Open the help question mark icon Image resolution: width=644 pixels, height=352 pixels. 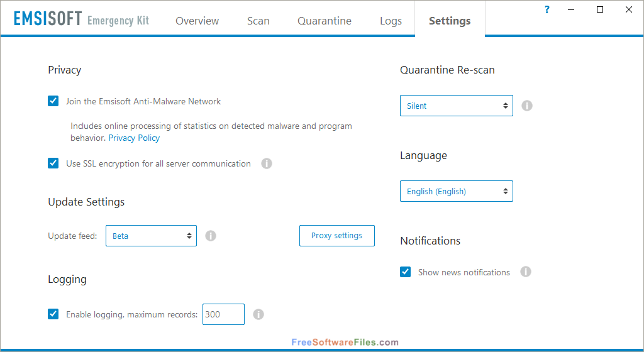tap(547, 9)
